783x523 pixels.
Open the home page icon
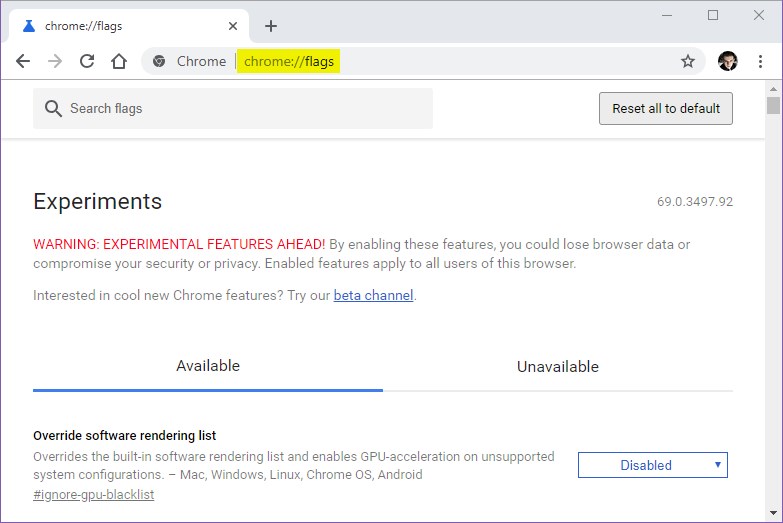tap(119, 61)
